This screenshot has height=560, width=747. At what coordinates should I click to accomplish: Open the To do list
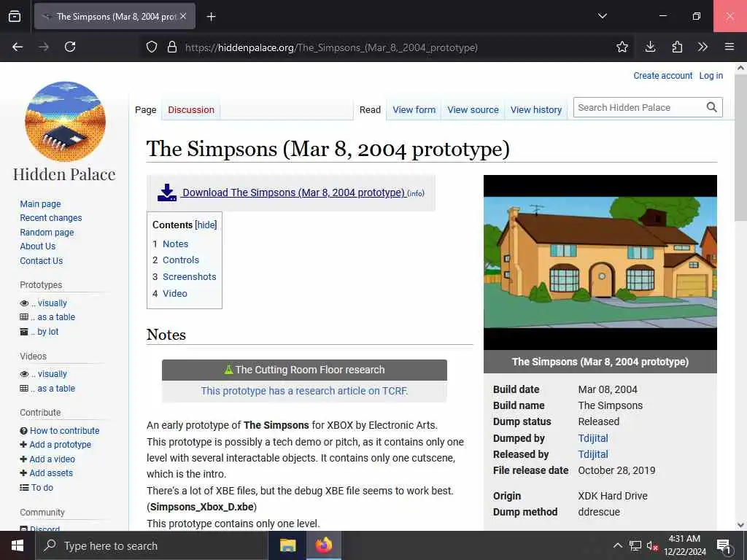(x=42, y=488)
